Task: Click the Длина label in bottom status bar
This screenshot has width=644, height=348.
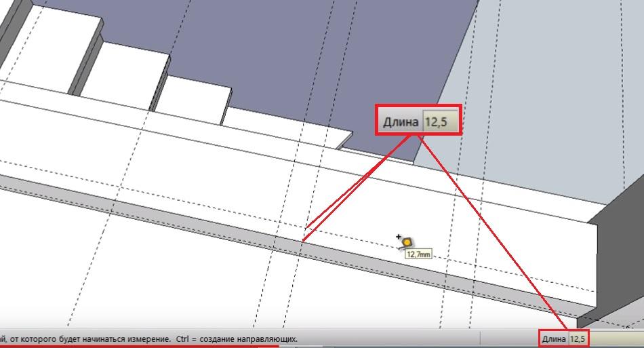Action: (554, 339)
